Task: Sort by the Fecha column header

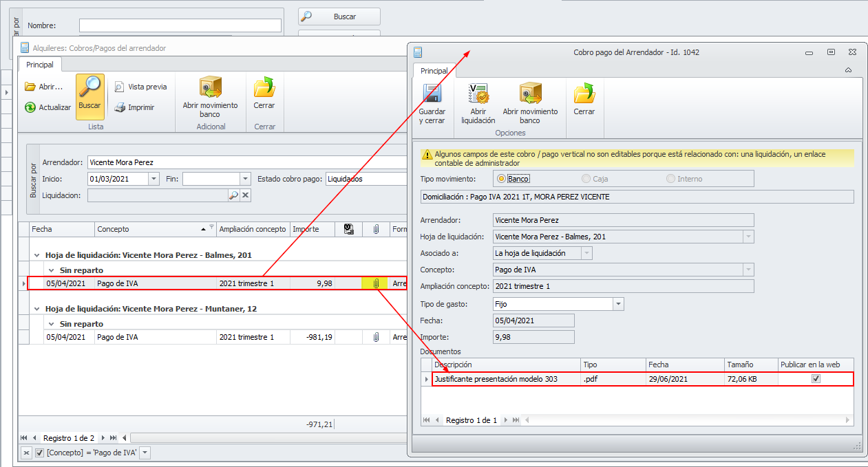Action: 62,229
